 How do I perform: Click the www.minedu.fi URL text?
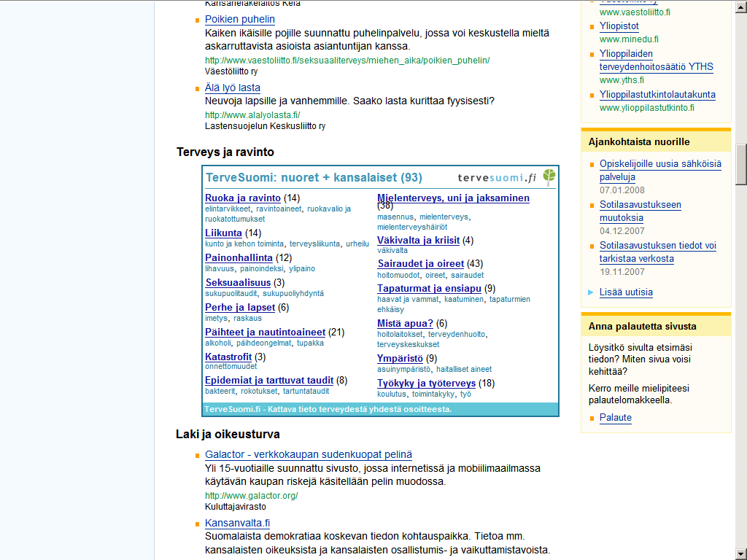629,39
